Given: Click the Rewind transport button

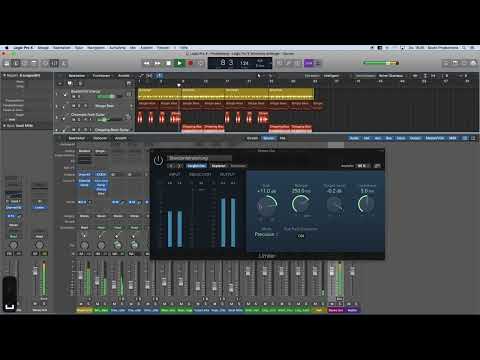Looking at the screenshot, I should (147, 63).
